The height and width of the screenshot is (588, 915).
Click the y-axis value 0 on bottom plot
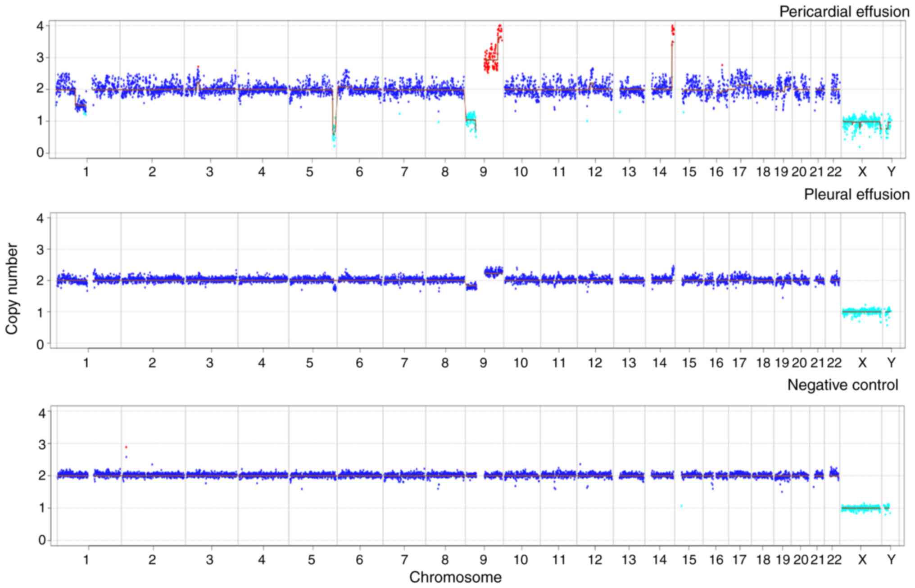[42, 540]
